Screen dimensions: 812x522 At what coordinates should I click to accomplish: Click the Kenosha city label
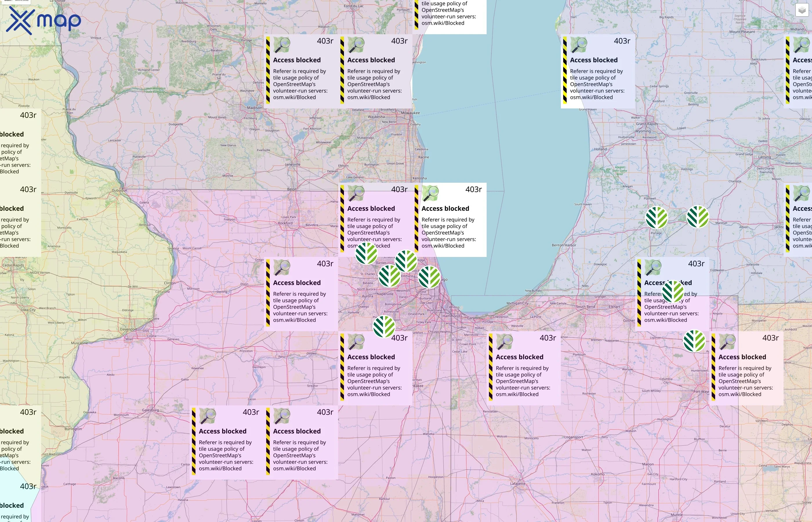tap(420, 178)
